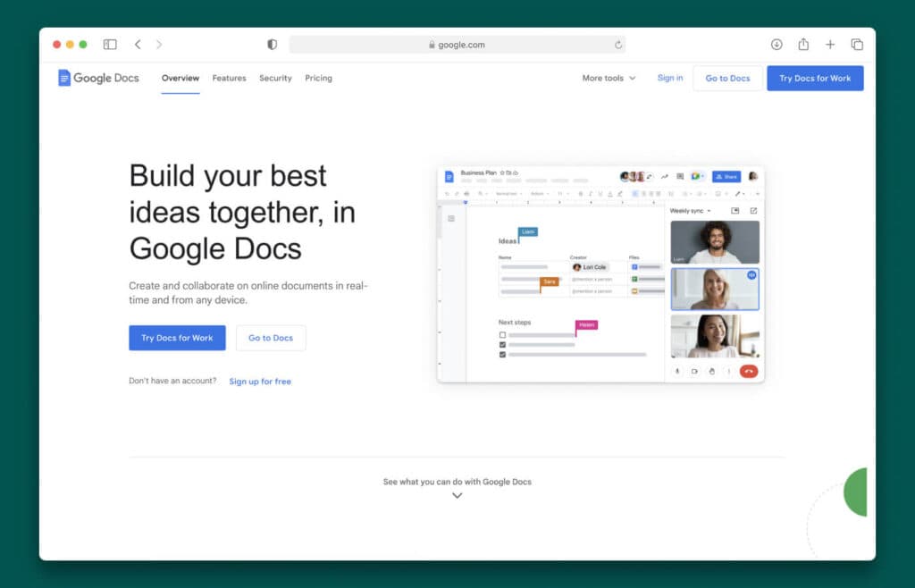
Task: Follow the 'Sign up for free' link
Action: [260, 382]
